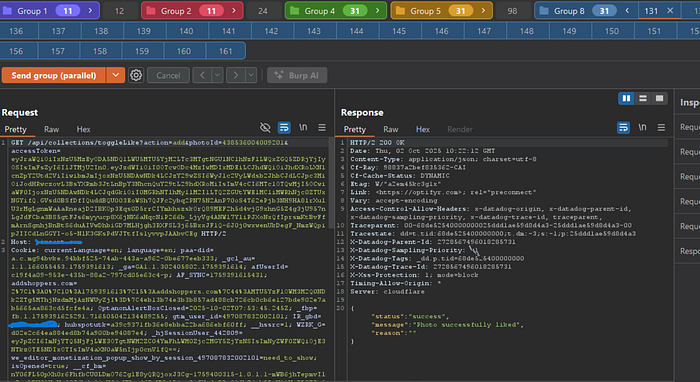Go to previous request with back arrow
The height and width of the screenshot is (382, 700).
[x=202, y=75]
